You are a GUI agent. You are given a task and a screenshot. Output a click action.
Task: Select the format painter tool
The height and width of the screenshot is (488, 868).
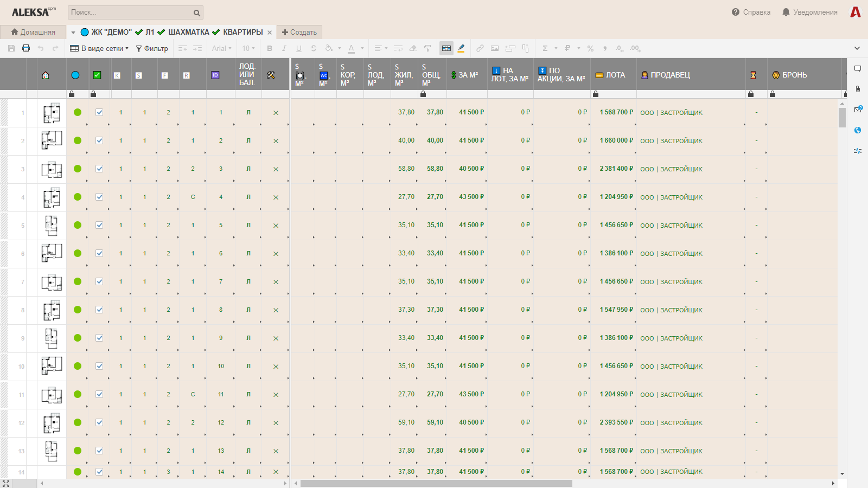coord(427,48)
